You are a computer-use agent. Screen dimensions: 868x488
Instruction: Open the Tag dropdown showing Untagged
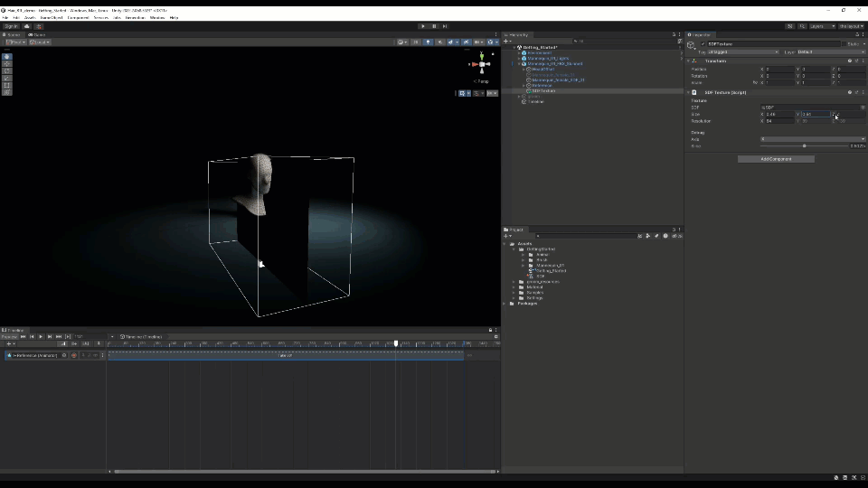743,52
